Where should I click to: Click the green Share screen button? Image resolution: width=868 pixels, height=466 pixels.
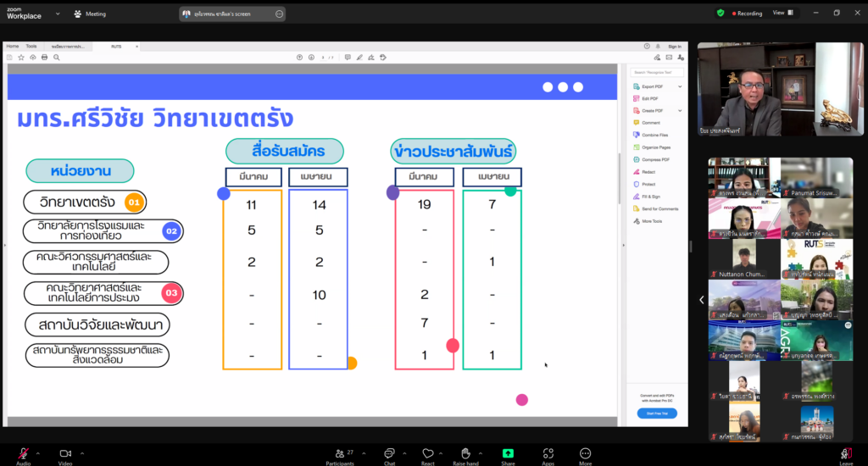[508, 453]
